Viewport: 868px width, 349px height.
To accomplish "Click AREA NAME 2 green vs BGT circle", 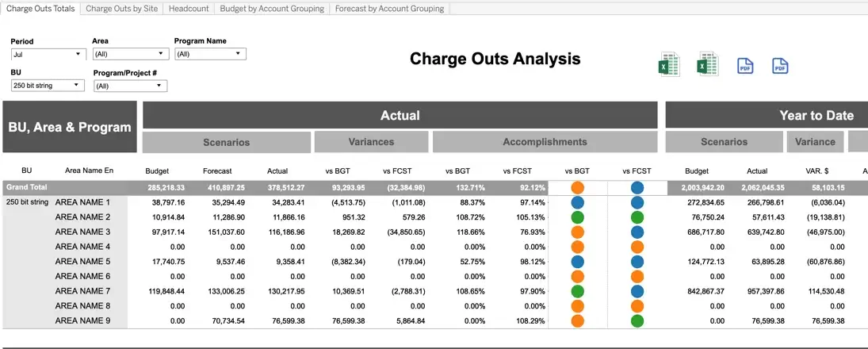I will (577, 217).
